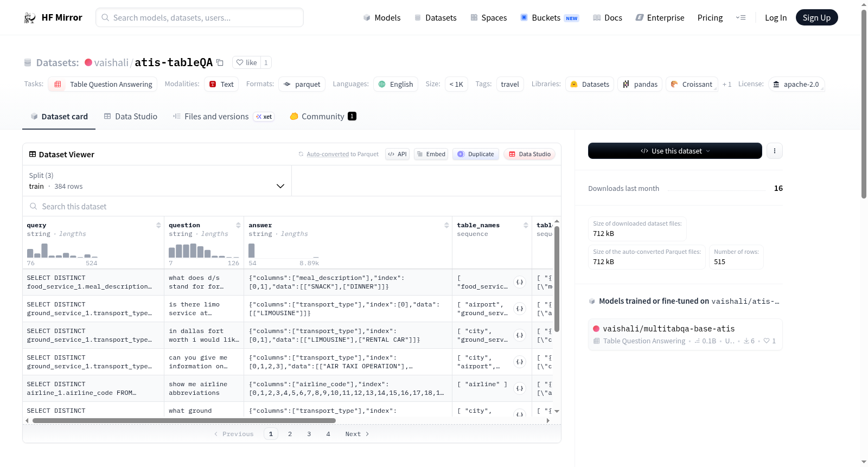Open the Community tab

[323, 117]
